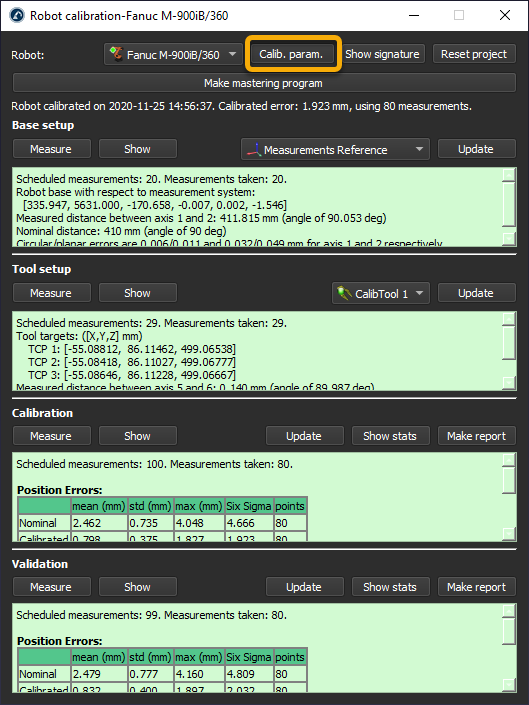This screenshot has height=705, width=529.
Task: Click the Fanuc robot icon in Robot selector
Action: click(116, 54)
